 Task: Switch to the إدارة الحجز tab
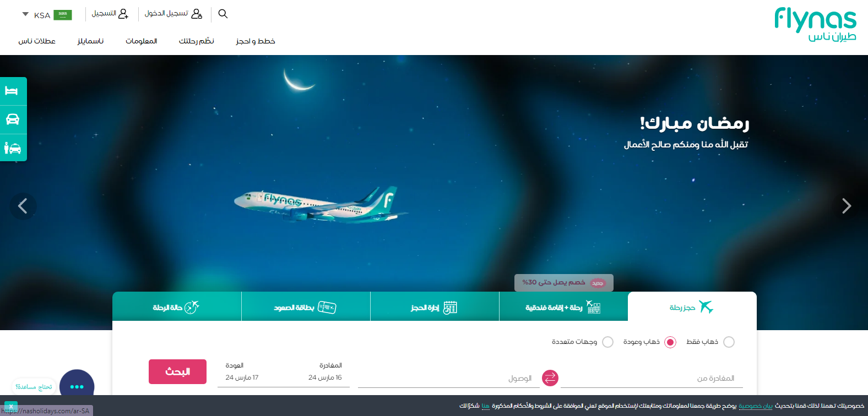[x=435, y=306]
